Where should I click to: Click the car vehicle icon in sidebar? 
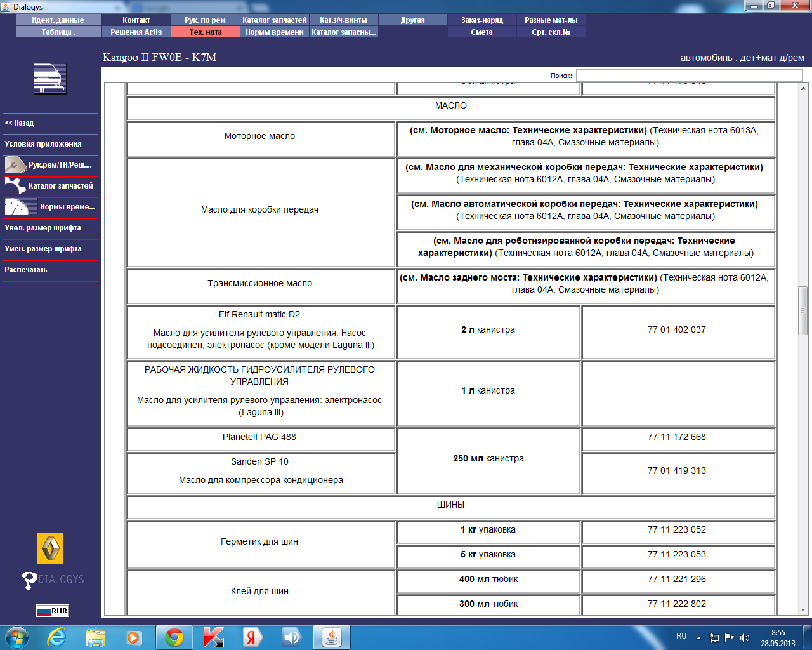coord(50,79)
